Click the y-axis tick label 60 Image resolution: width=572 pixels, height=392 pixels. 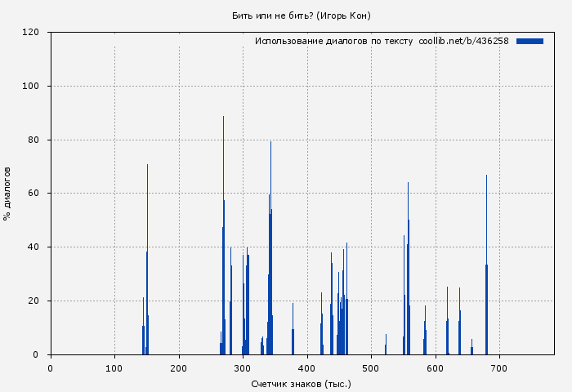(34, 194)
